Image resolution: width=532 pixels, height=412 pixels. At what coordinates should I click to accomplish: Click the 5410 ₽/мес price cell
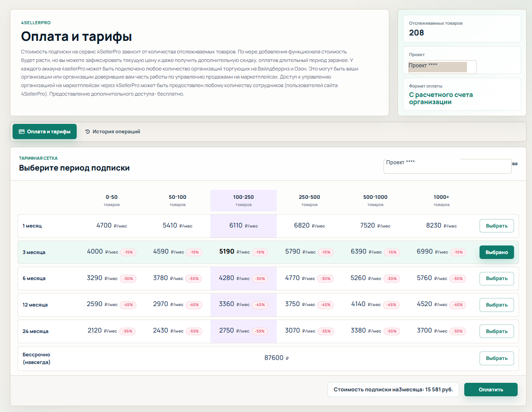(x=178, y=226)
